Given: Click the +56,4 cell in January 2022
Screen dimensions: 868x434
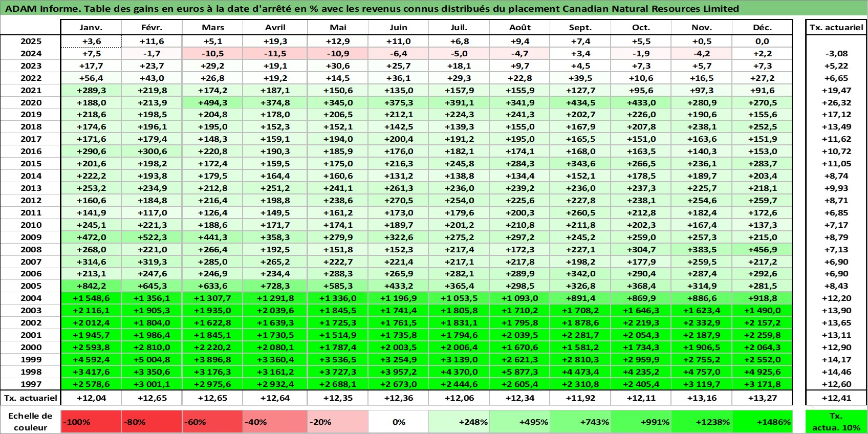Looking at the screenshot, I should [91, 78].
